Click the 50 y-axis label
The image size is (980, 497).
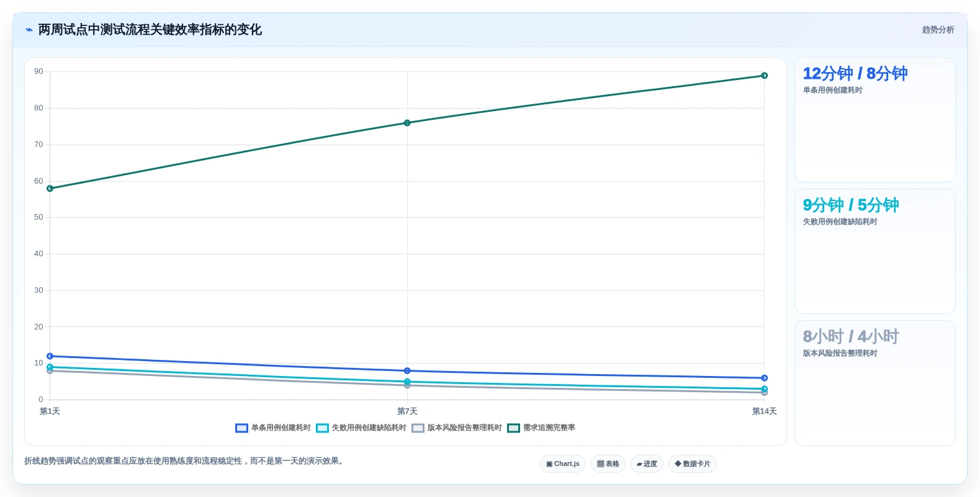point(38,217)
